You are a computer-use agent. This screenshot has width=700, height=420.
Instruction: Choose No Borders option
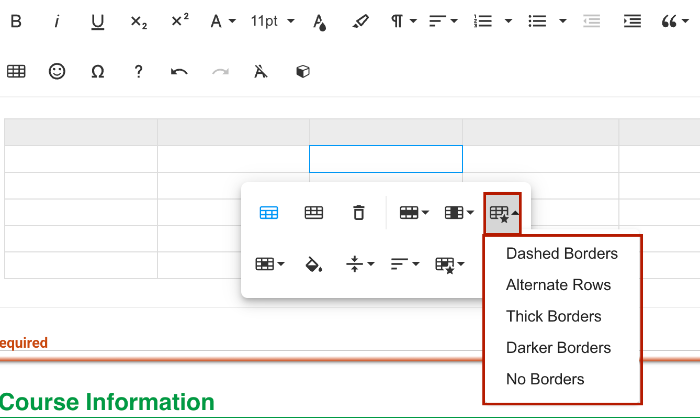[x=545, y=379]
